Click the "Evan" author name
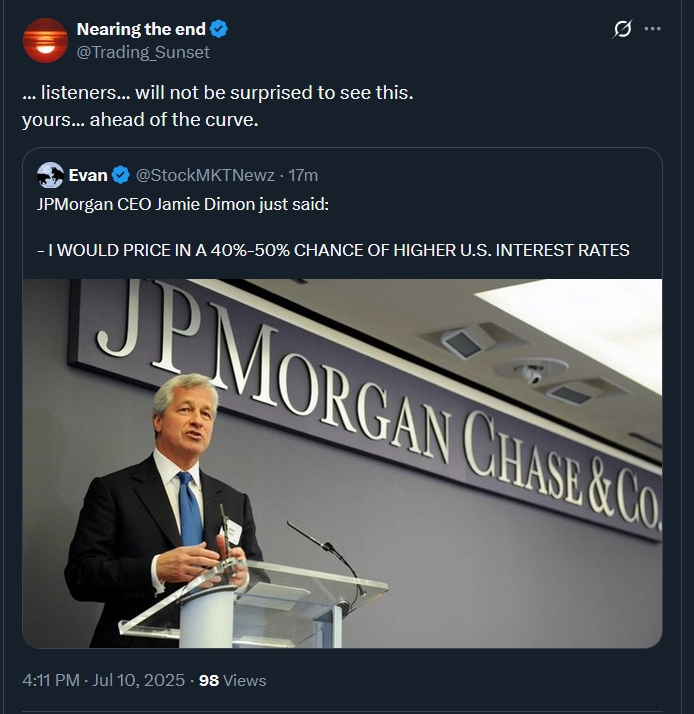The image size is (694, 714). pos(88,176)
